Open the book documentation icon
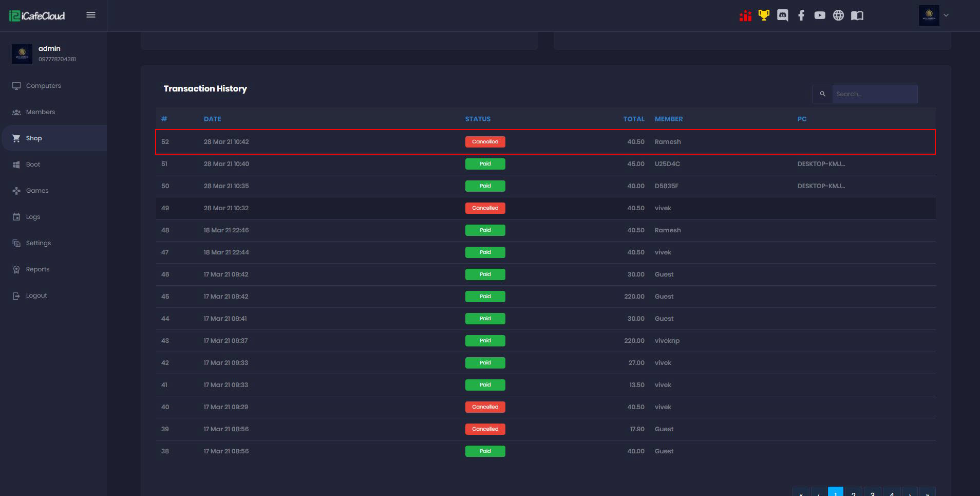This screenshot has height=496, width=980. point(857,15)
